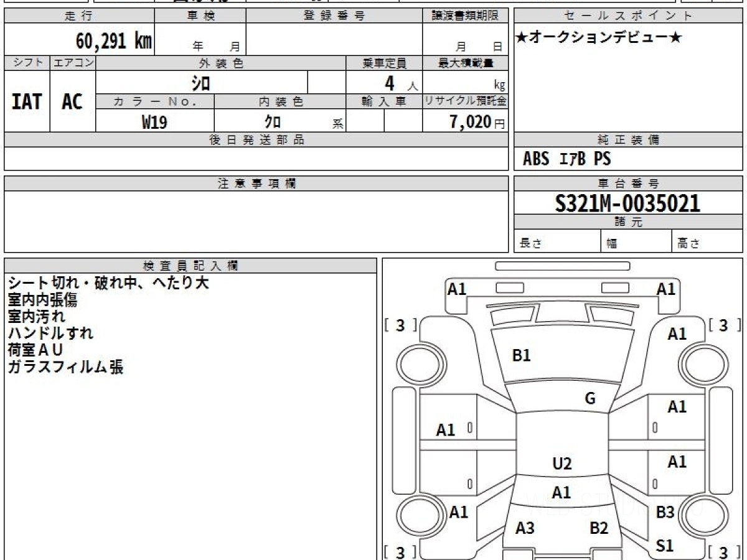Screen dimensions: 747x560
Task: Click the 車検 header cell
Action: click(x=200, y=16)
